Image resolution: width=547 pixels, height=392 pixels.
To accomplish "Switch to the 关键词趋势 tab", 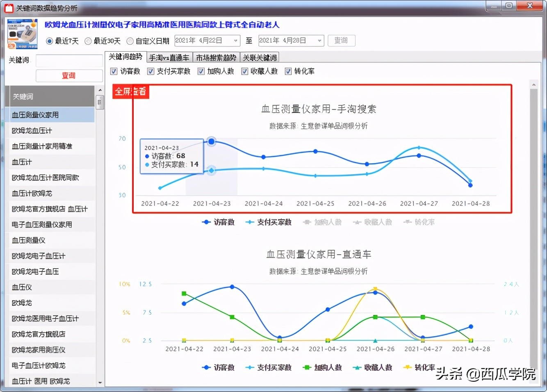I will [x=125, y=57].
